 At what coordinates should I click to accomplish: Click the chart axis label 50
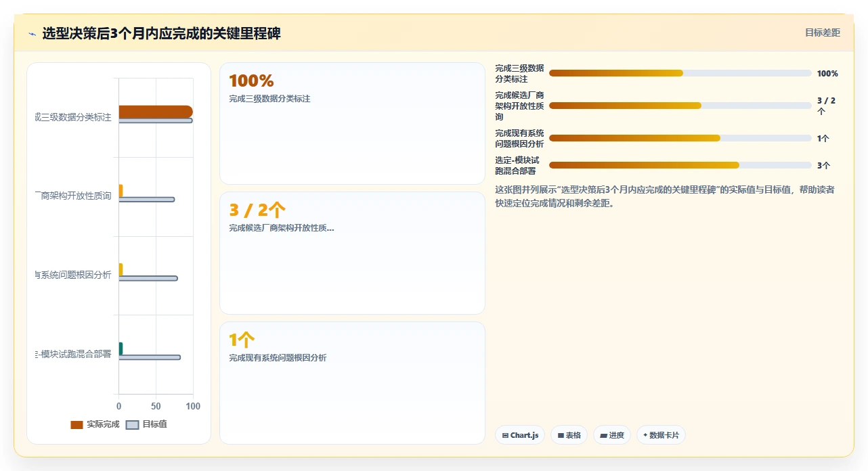pyautogui.click(x=156, y=406)
